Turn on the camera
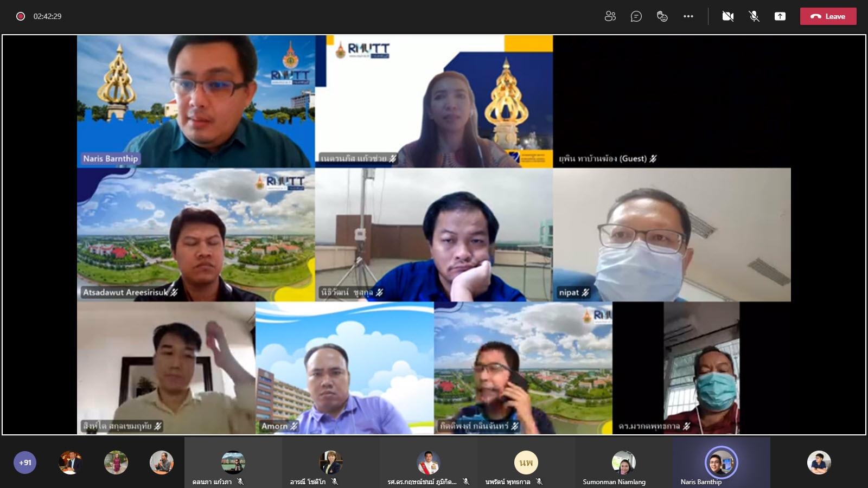 click(x=727, y=16)
